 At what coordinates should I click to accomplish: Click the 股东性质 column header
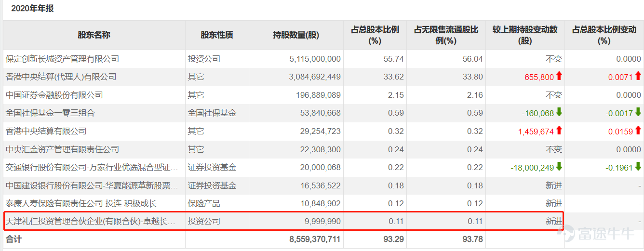[217, 35]
